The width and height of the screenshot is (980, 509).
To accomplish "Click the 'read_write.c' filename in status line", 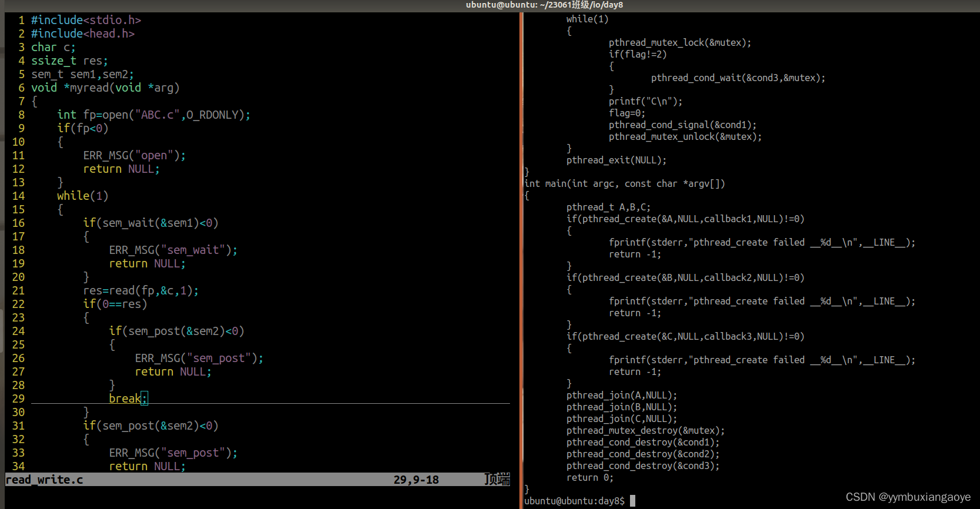I will 44,480.
